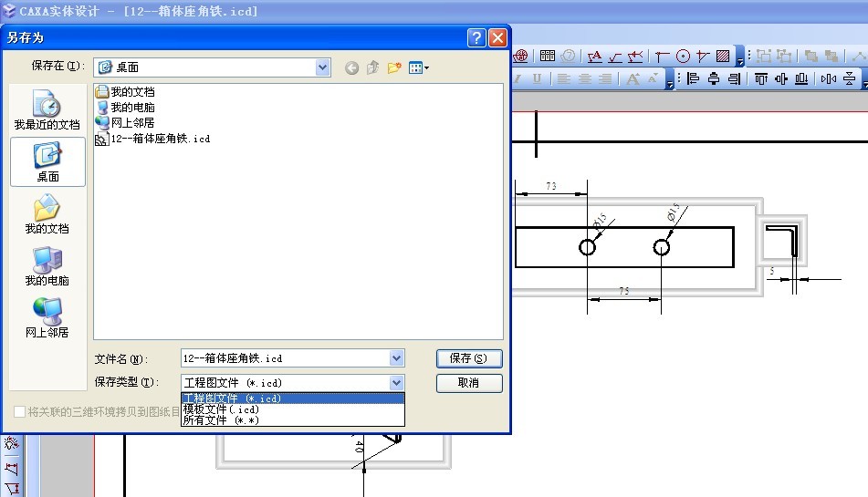
Task: Click the align left edges icon
Action: click(x=693, y=79)
